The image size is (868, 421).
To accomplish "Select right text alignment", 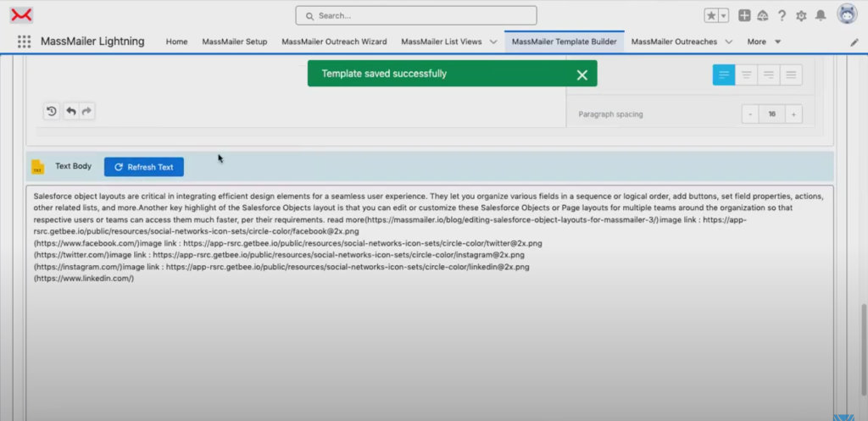I will pos(769,75).
